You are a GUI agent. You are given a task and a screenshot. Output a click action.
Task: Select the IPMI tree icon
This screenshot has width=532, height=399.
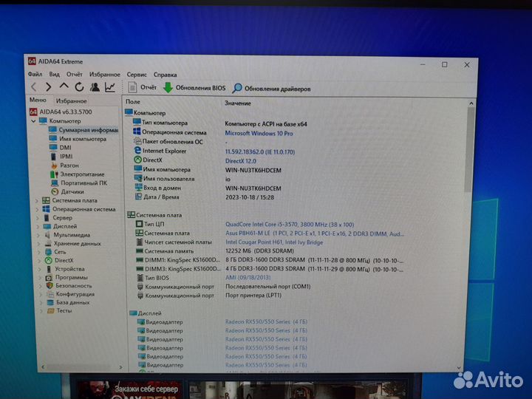pos(53,157)
